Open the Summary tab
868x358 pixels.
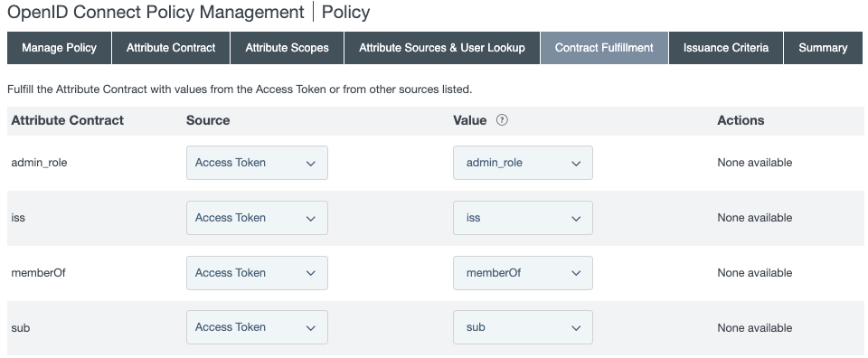(x=823, y=48)
